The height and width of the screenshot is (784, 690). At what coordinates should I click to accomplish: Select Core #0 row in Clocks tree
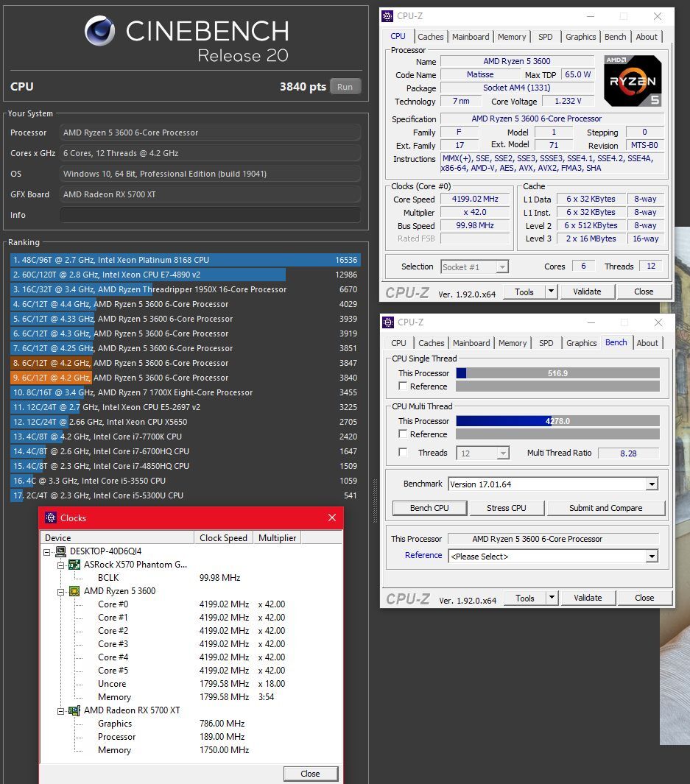coord(113,604)
